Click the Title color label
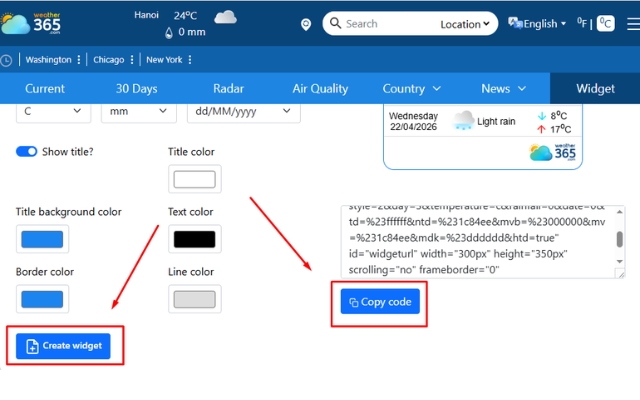This screenshot has height=400, width=640. coord(191,152)
